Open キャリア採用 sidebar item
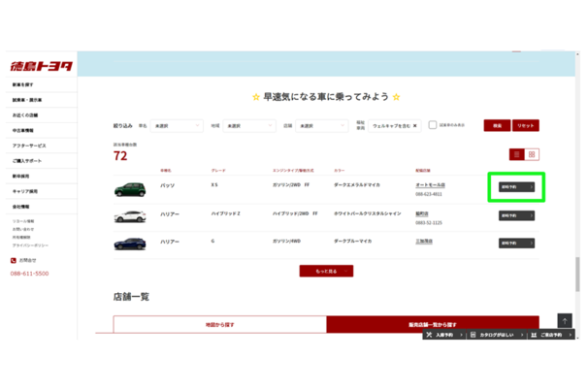 pyautogui.click(x=25, y=191)
